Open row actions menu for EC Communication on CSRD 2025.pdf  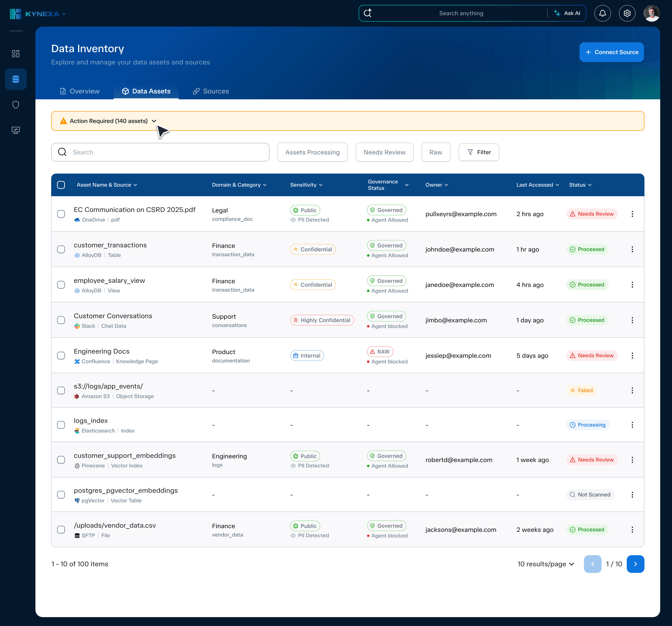632,214
